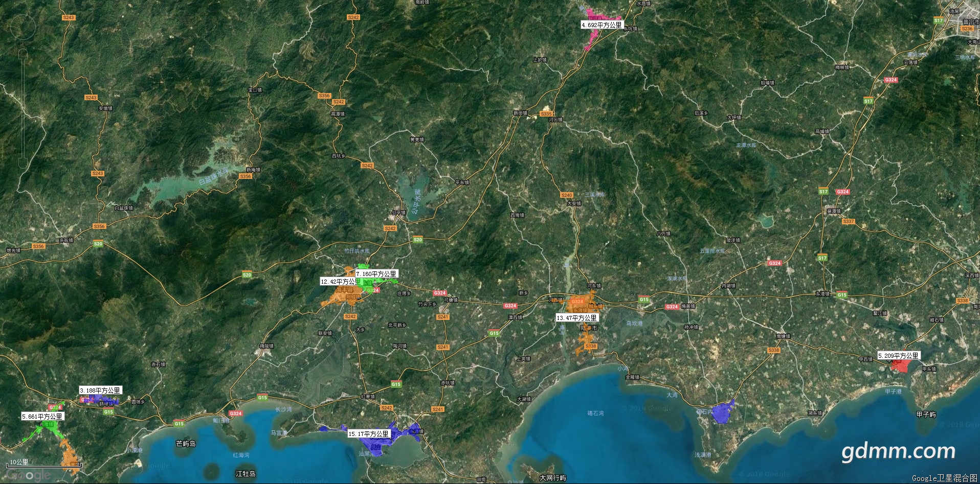Click the 碣石湾 bay label
The width and height of the screenshot is (980, 484).
pyautogui.click(x=595, y=413)
